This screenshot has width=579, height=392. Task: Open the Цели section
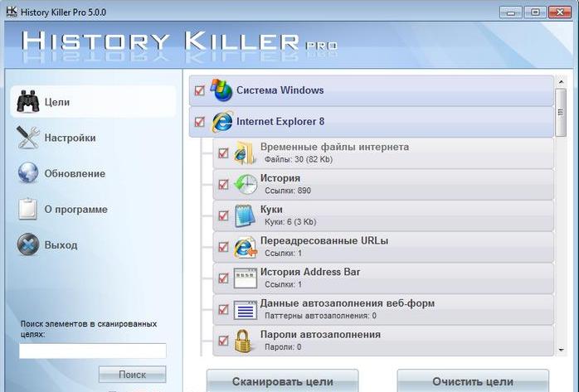click(93, 101)
